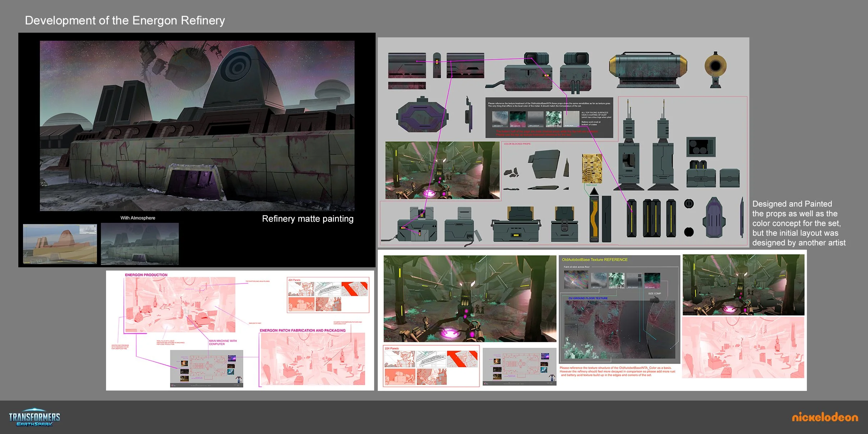Viewport: 868px width, 434px height.
Task: Open the pink Energon Production sketch
Action: [x=180, y=305]
